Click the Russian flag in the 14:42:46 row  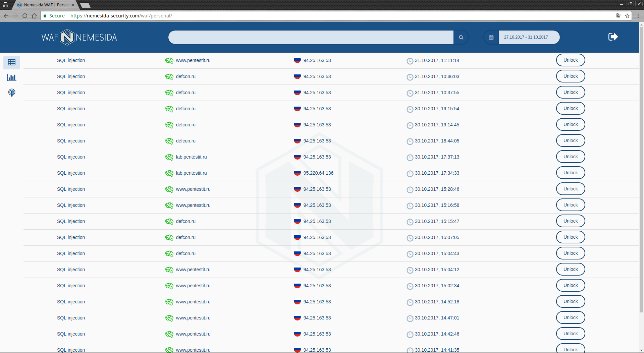click(x=297, y=334)
